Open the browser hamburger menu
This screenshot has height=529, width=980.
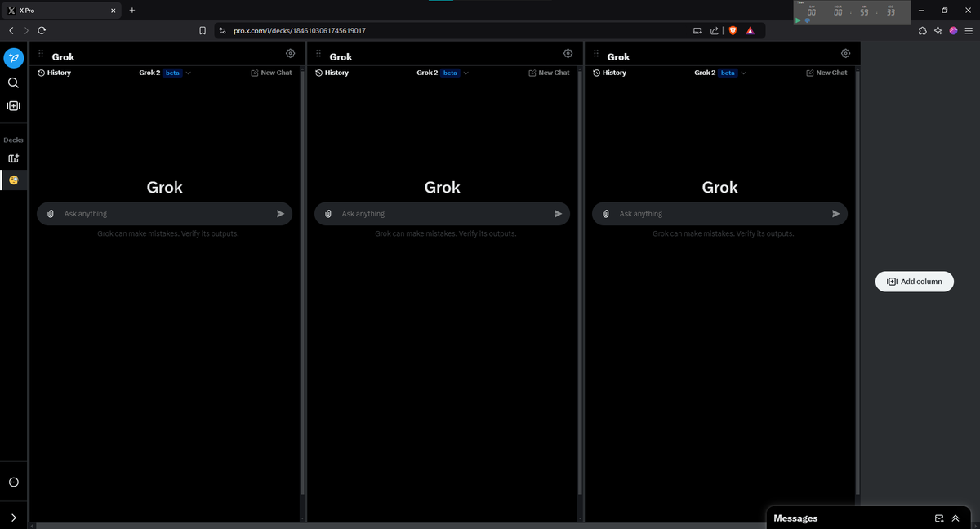tap(969, 30)
